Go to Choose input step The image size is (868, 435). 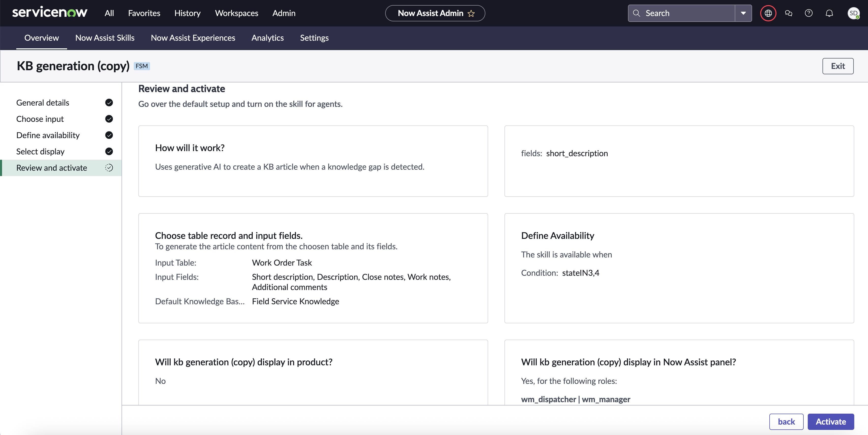click(x=61, y=119)
